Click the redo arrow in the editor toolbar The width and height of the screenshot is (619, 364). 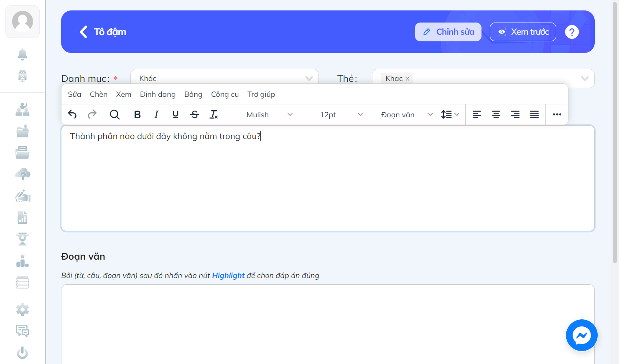(x=92, y=114)
